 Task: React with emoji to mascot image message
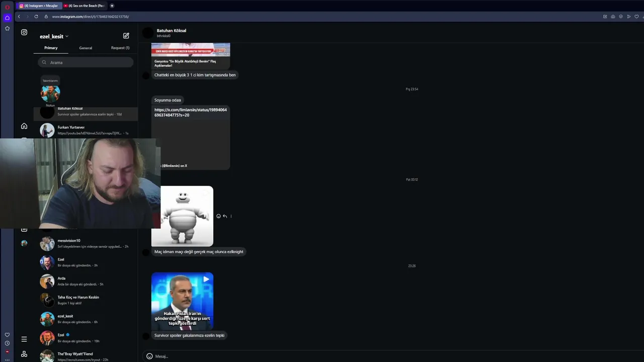pyautogui.click(x=218, y=216)
